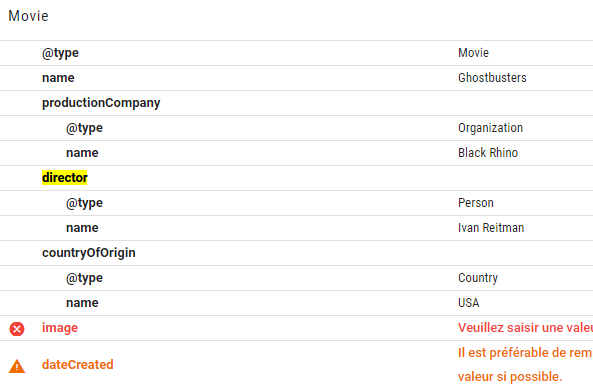Image resolution: width=593 pixels, height=389 pixels.
Task: Click the Veuillez saisir une valeur error message
Action: coord(525,328)
